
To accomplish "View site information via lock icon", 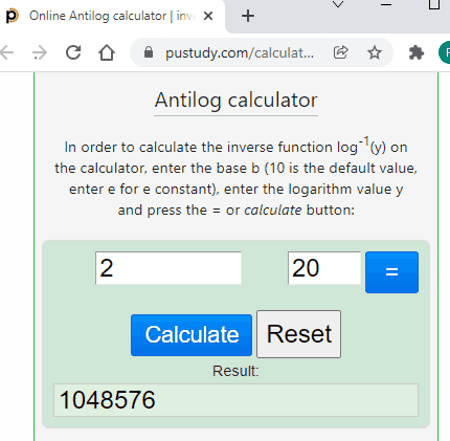I will coord(148,52).
